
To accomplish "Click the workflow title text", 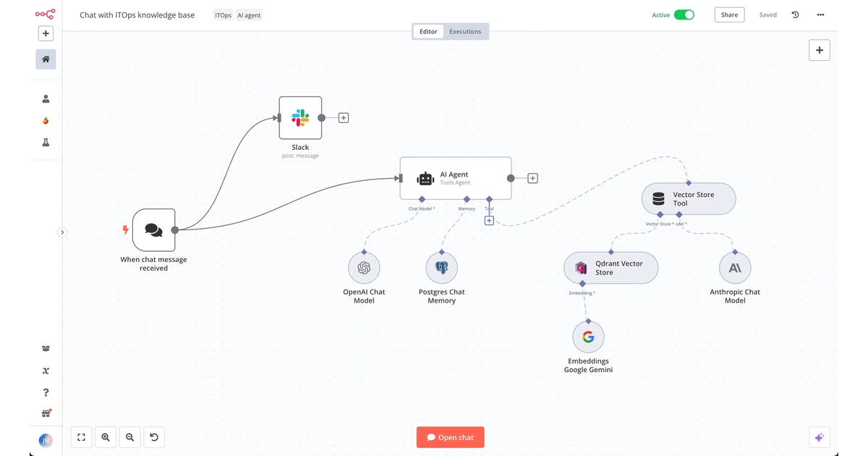I will pos(137,15).
